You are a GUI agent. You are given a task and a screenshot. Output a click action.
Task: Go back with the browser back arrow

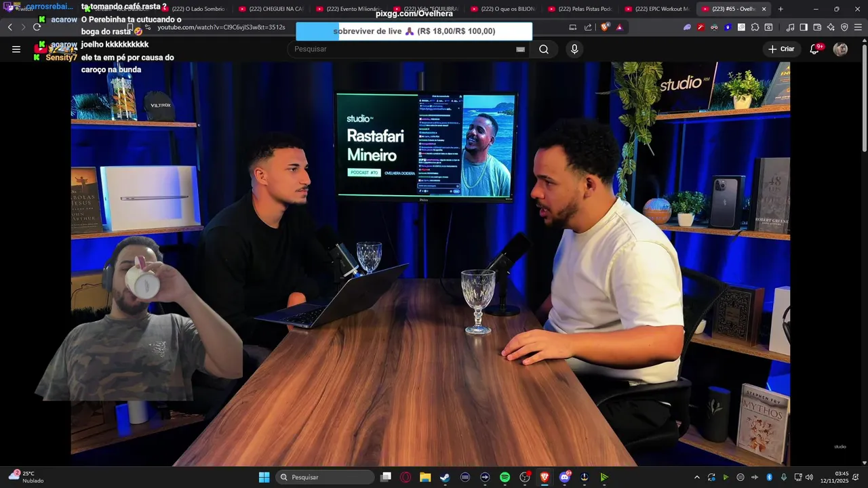click(9, 27)
